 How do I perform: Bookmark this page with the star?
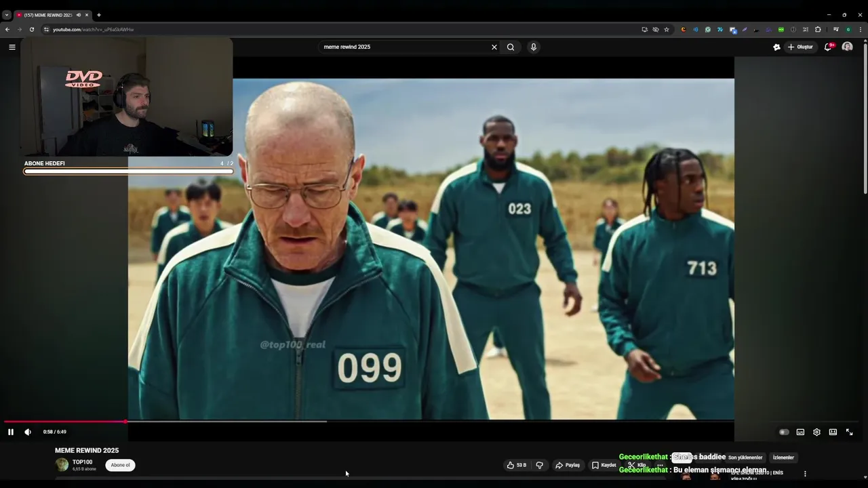667,29
